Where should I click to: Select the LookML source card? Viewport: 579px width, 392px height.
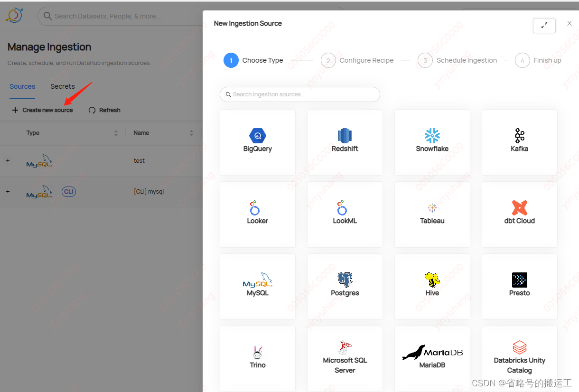tap(345, 214)
